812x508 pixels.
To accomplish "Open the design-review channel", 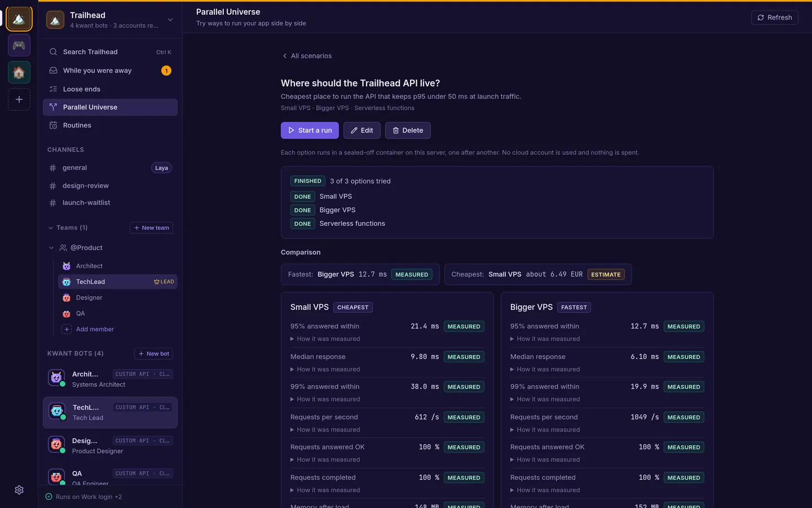I will [x=110, y=186].
